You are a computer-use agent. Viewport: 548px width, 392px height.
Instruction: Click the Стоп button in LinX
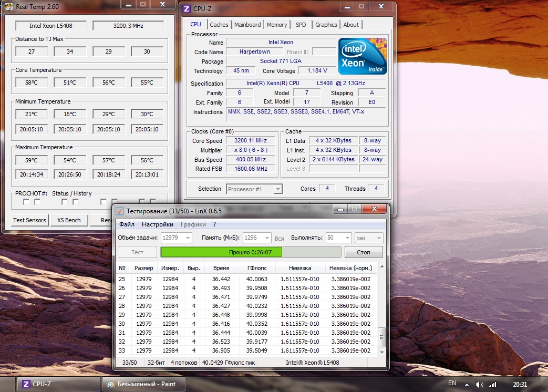coord(364,252)
